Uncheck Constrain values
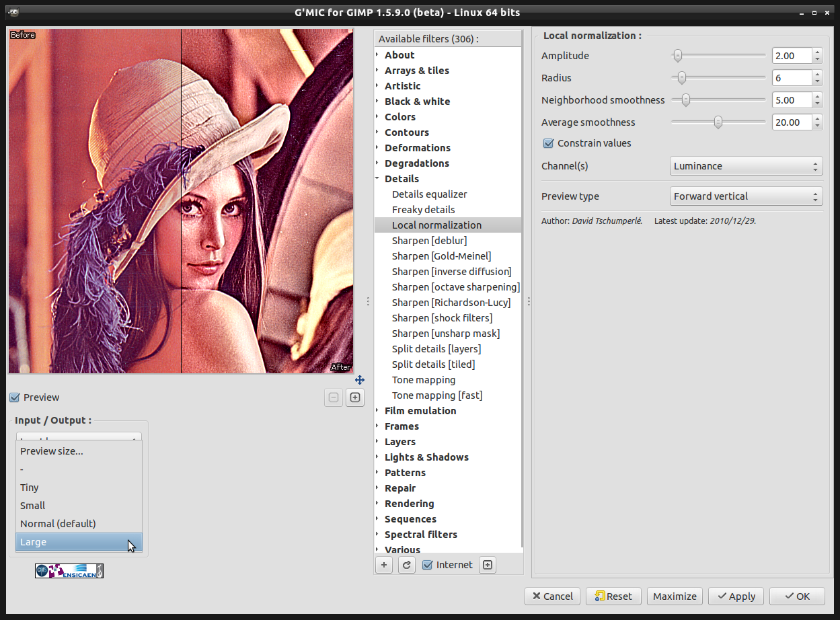The width and height of the screenshot is (840, 620). (x=549, y=143)
